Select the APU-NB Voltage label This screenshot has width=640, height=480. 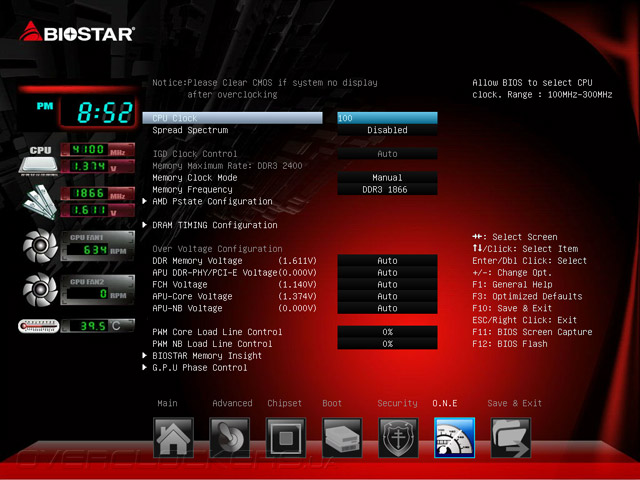click(x=187, y=308)
